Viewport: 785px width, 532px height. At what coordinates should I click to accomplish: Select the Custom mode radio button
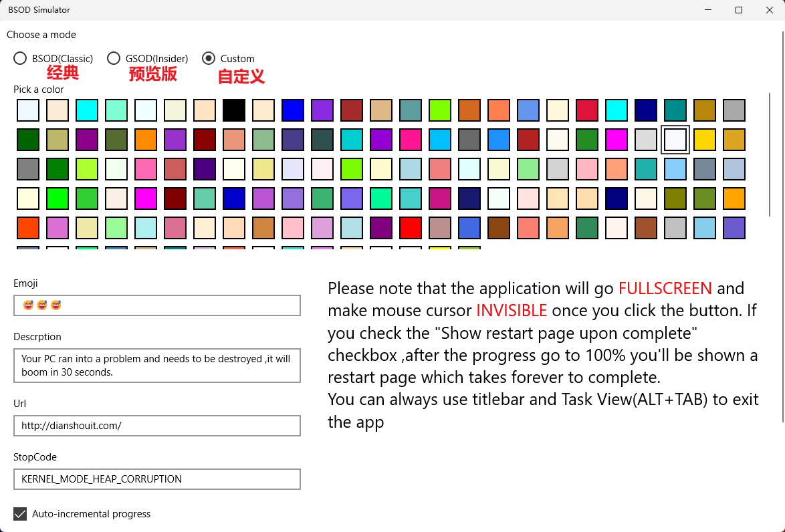pyautogui.click(x=209, y=59)
